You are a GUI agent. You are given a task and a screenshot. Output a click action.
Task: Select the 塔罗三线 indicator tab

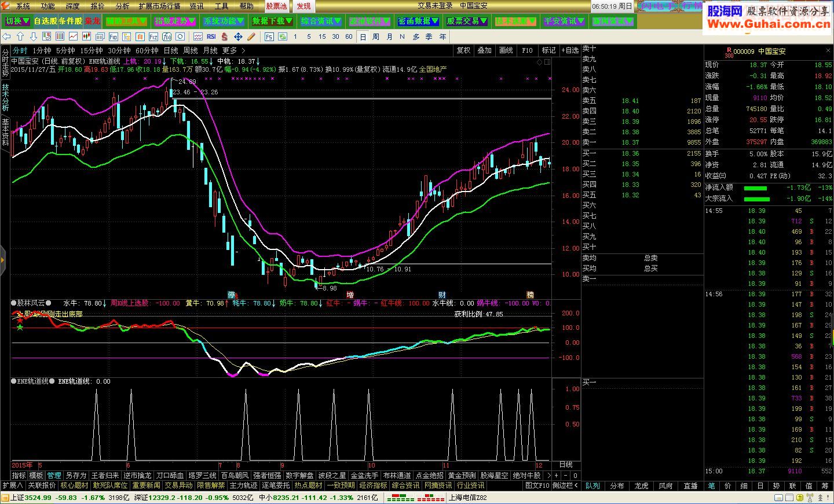click(x=202, y=475)
